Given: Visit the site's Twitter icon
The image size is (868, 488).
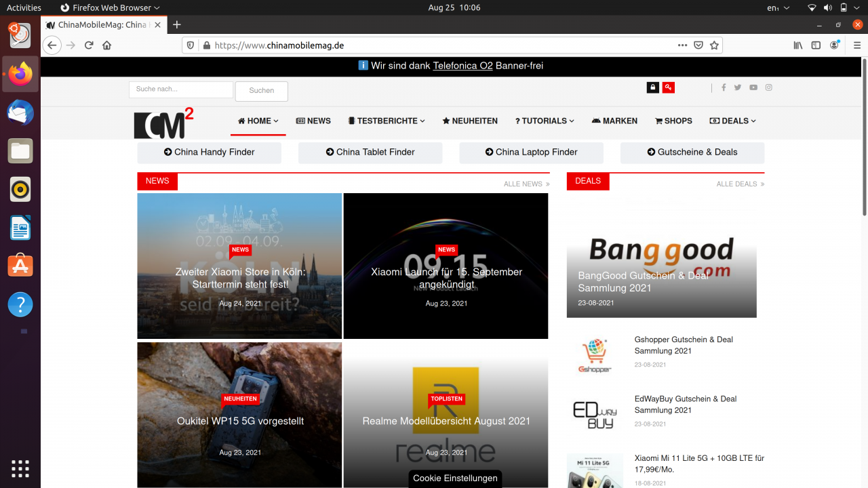Looking at the screenshot, I should [x=738, y=87].
